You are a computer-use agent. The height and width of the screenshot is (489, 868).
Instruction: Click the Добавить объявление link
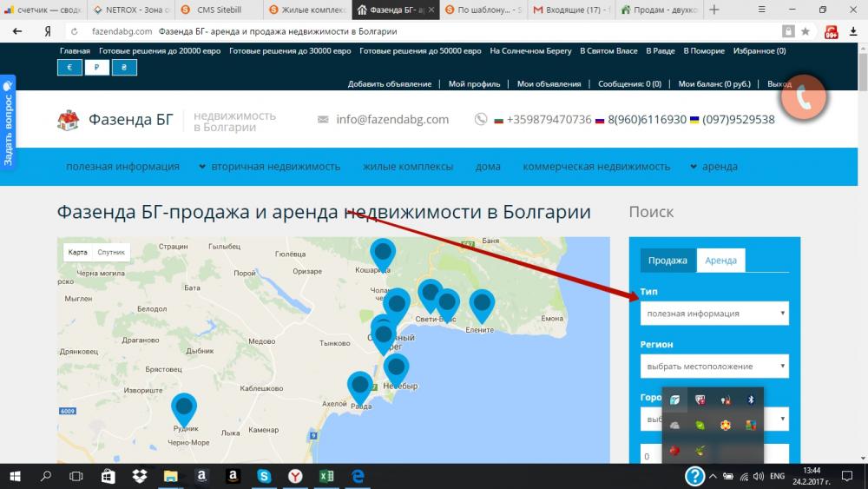point(389,84)
